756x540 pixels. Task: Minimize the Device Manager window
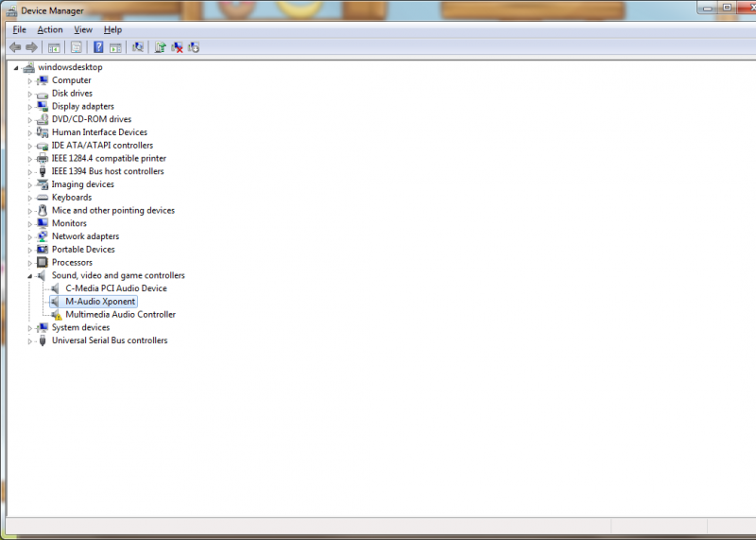click(708, 9)
